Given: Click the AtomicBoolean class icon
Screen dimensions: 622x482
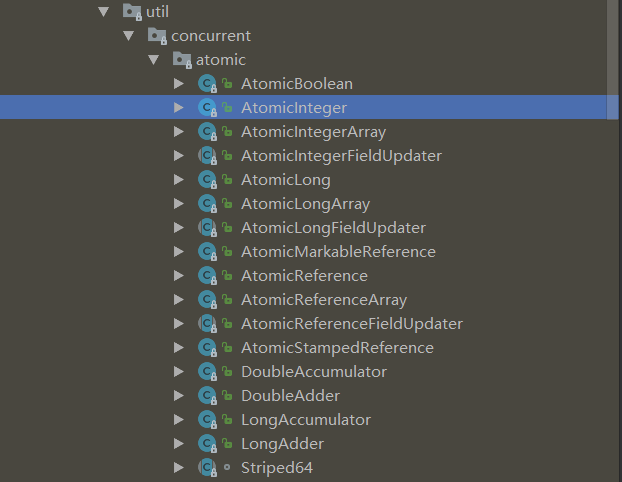Looking at the screenshot, I should pos(207,84).
